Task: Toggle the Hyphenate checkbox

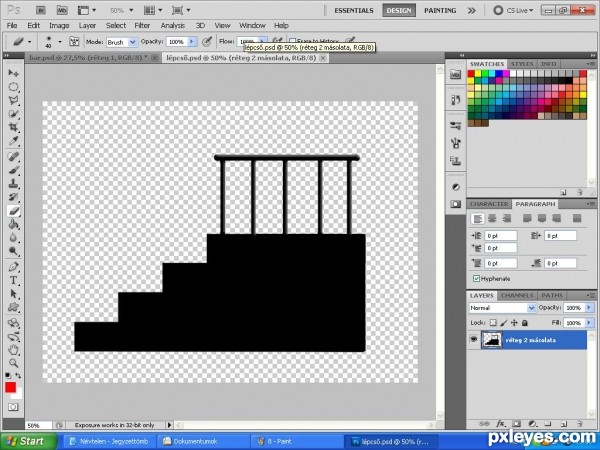Action: pos(476,279)
